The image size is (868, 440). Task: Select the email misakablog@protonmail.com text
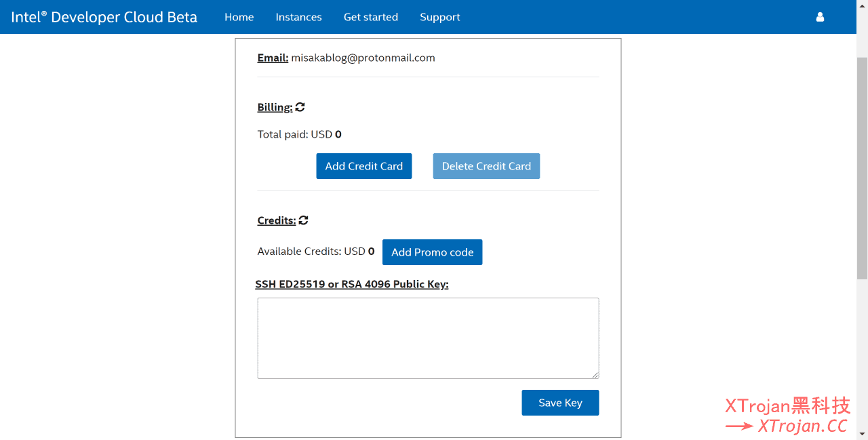click(x=363, y=58)
